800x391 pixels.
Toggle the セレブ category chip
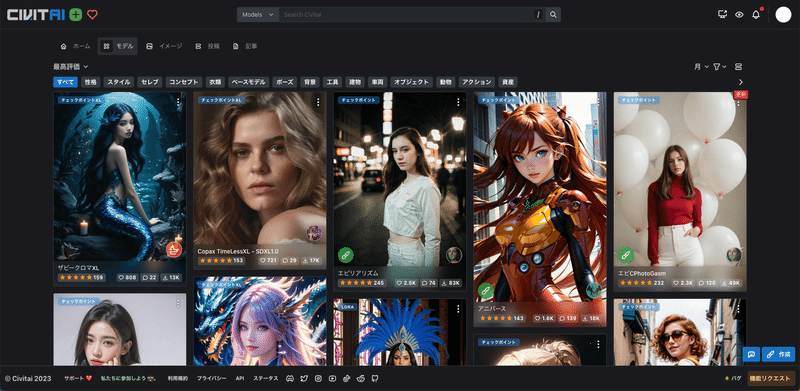150,82
